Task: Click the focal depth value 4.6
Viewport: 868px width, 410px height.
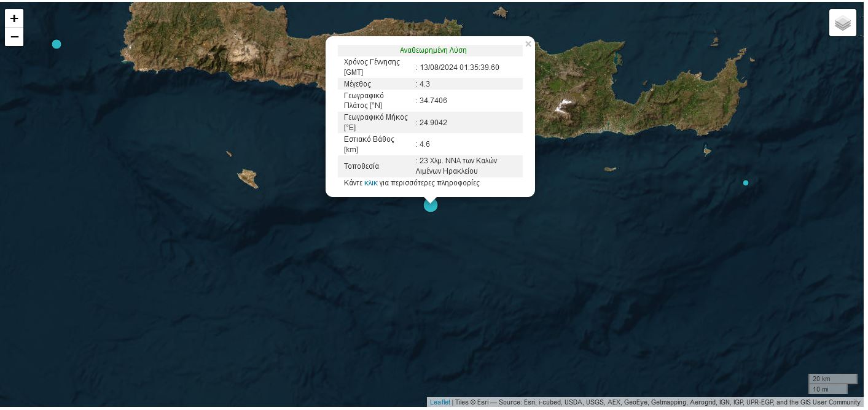Action: [424, 144]
